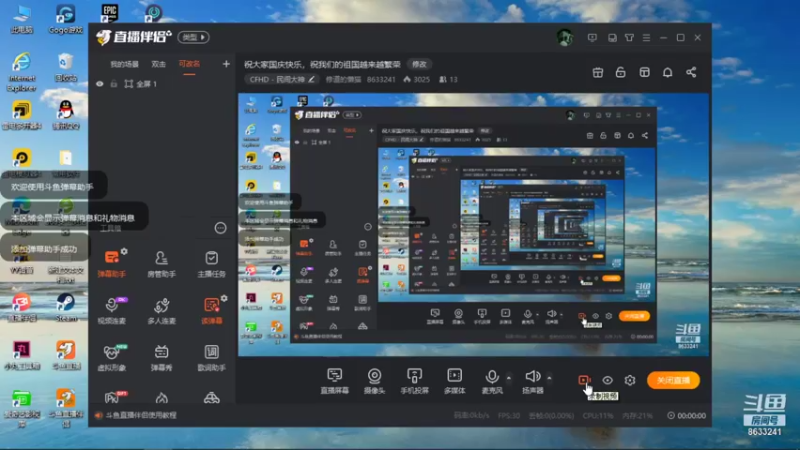Viewport: 800px width, 450px height.
Task: Open Internet Explorer desktop icon
Action: (x=22, y=71)
